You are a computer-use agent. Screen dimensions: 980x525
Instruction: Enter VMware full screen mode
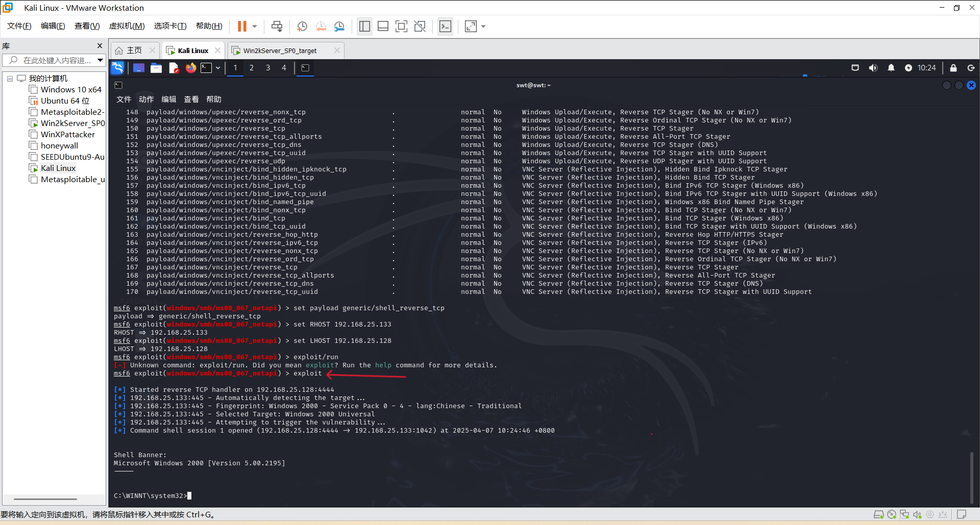pyautogui.click(x=402, y=26)
